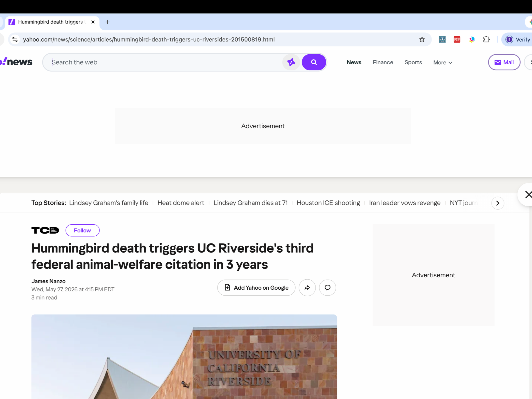The width and height of the screenshot is (532, 399).
Task: Open the News navigation item
Action: [x=354, y=62]
